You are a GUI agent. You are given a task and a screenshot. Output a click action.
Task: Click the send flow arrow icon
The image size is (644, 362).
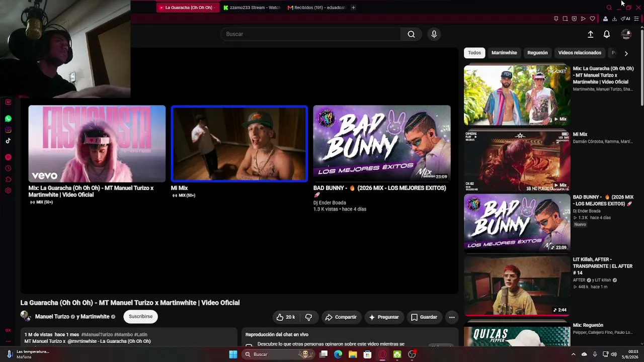(583, 19)
